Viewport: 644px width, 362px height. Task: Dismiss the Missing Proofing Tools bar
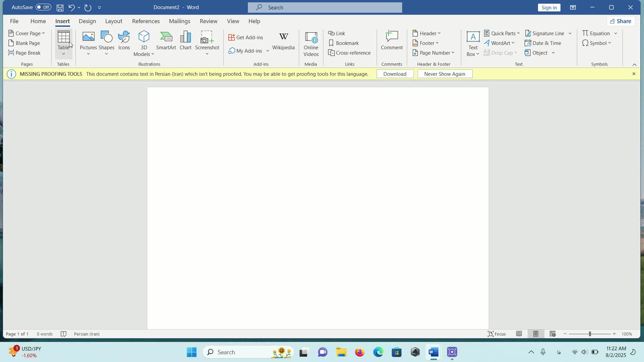(x=634, y=74)
